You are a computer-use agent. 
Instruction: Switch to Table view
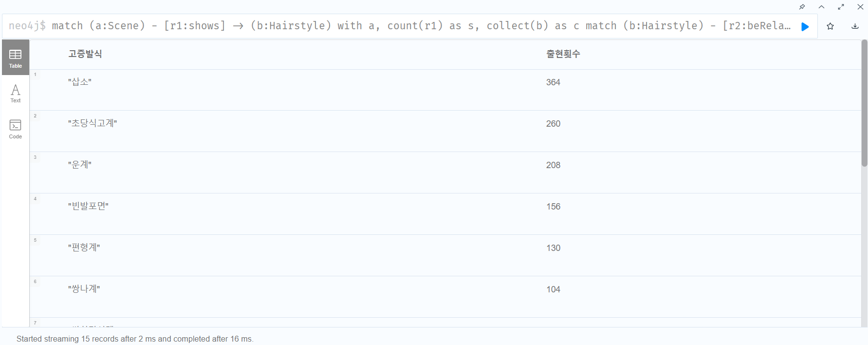click(x=16, y=58)
